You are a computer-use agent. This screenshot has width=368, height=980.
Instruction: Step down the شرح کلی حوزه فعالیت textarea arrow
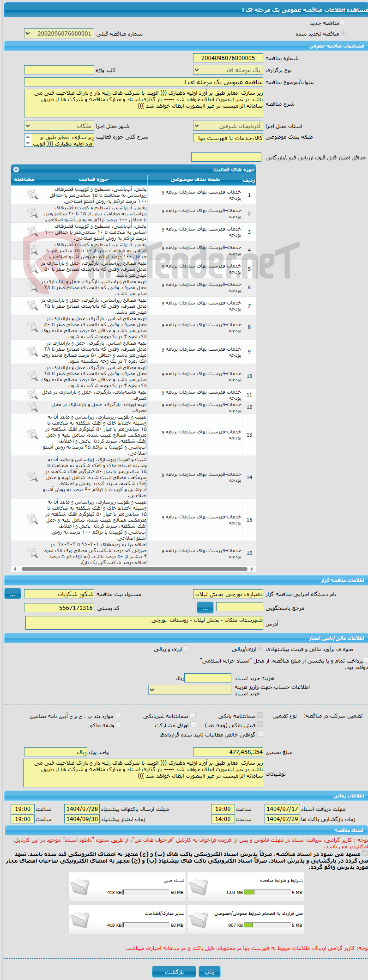[x=28, y=144]
